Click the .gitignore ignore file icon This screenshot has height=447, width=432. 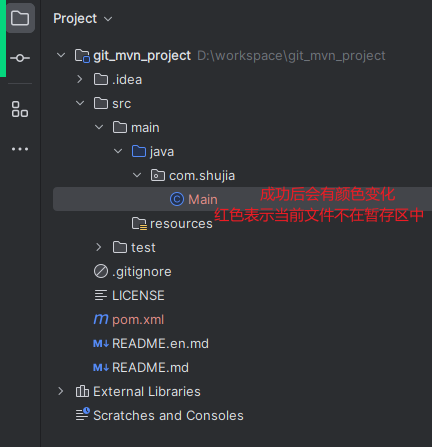(x=101, y=271)
